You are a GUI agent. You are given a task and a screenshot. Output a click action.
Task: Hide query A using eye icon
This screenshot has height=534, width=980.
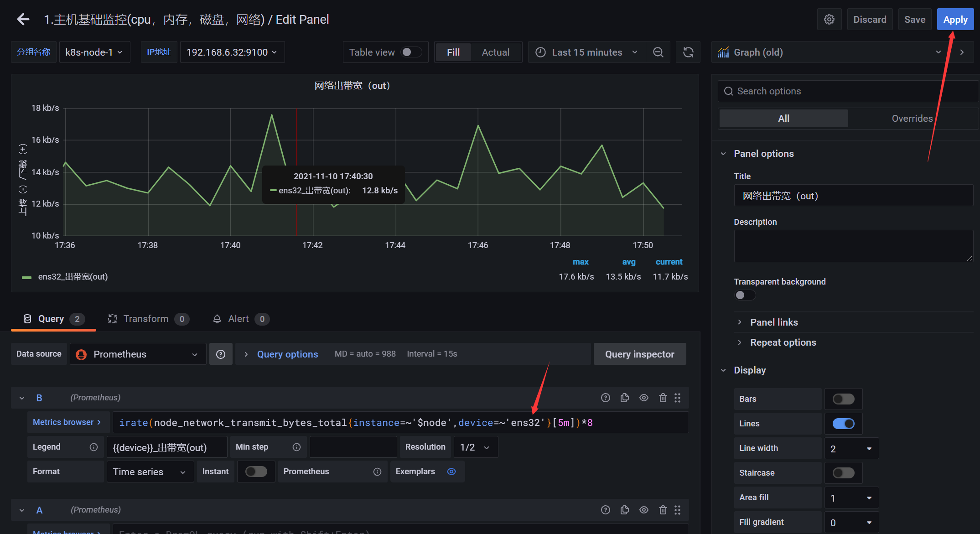(x=644, y=510)
